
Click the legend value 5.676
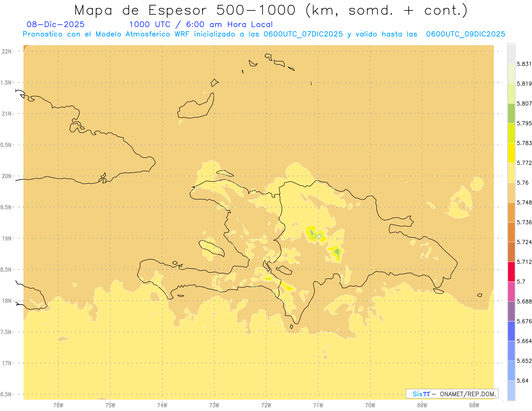[524, 321]
